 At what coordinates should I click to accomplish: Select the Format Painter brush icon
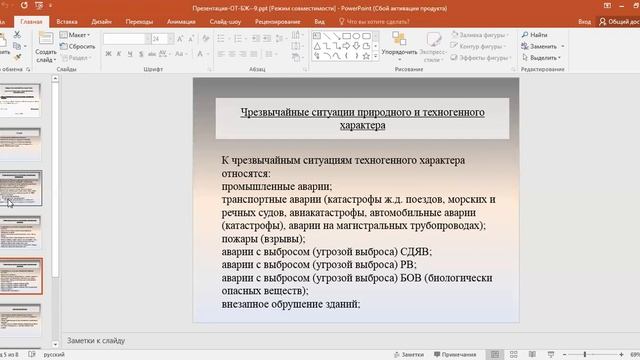pos(17,58)
